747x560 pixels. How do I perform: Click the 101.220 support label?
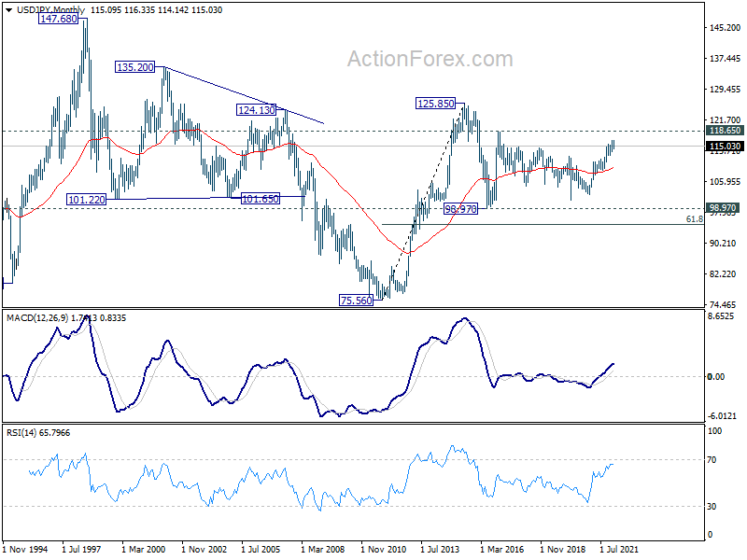pyautogui.click(x=86, y=199)
